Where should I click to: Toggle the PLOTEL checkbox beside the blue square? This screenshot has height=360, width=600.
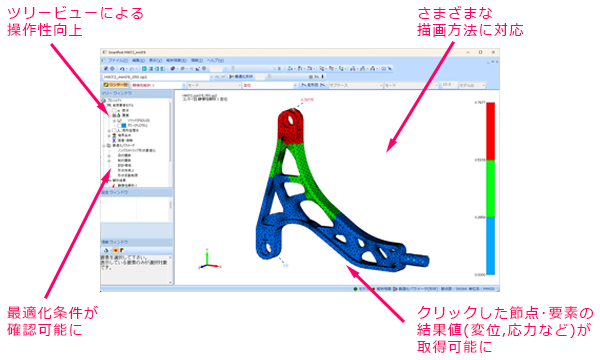coord(119,125)
